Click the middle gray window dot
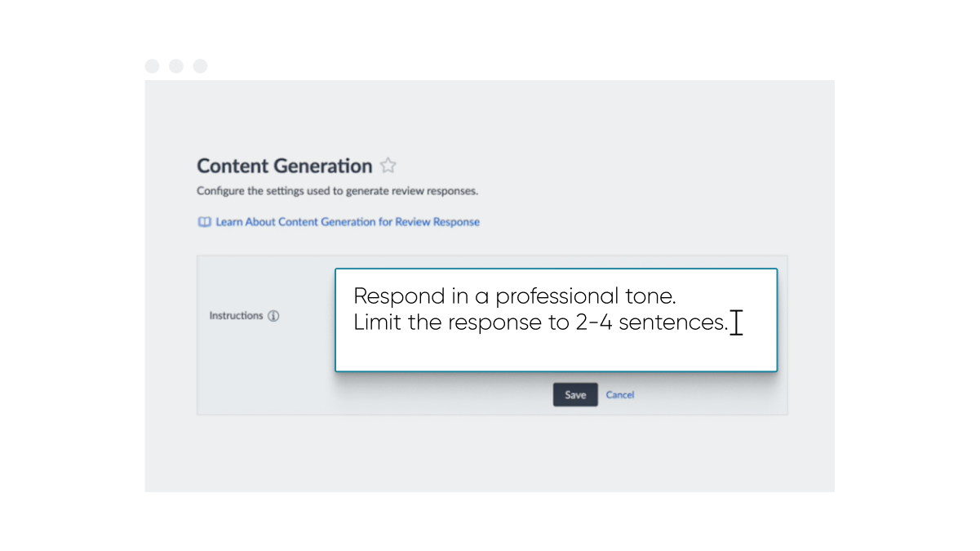This screenshot has height=551, width=980. pos(176,66)
